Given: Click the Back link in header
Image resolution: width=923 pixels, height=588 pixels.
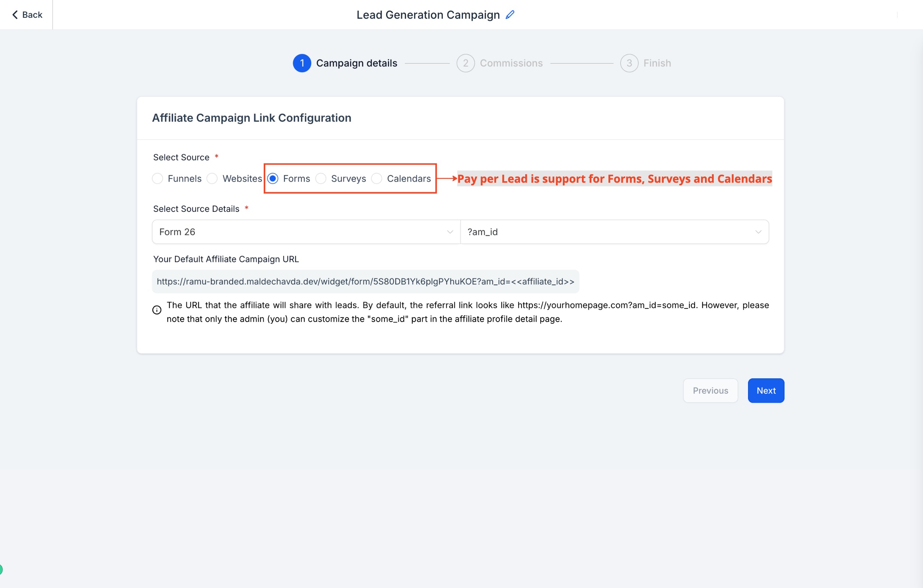Looking at the screenshot, I should tap(27, 15).
